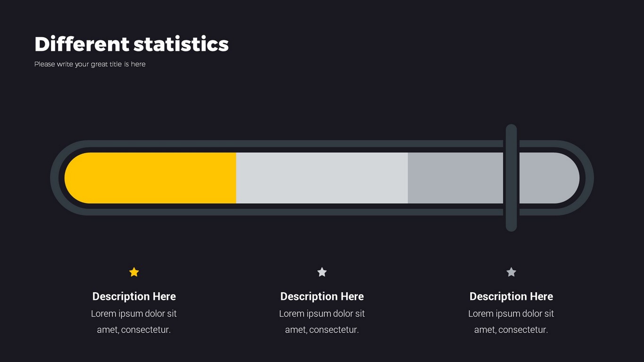Select the darker gray segment left of handle

tap(455, 178)
